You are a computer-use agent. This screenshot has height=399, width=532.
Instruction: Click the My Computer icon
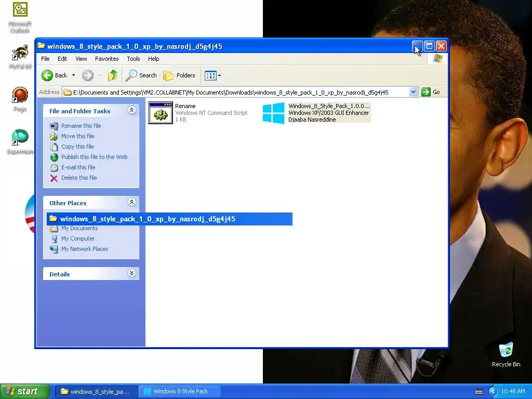point(54,239)
